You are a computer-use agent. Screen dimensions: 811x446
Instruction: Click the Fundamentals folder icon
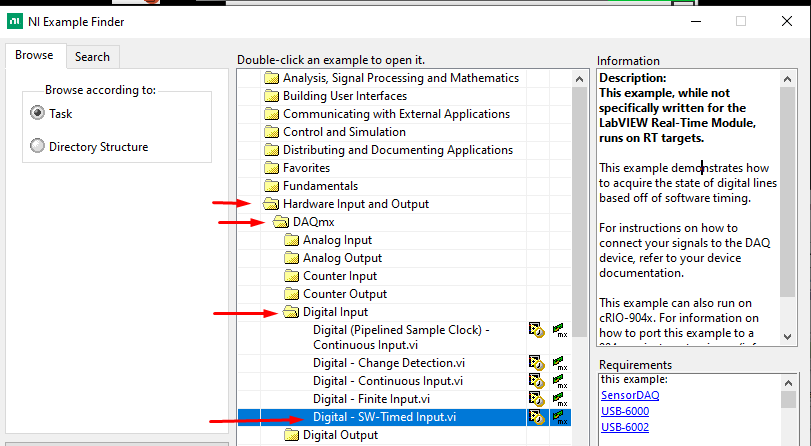pyautogui.click(x=271, y=186)
